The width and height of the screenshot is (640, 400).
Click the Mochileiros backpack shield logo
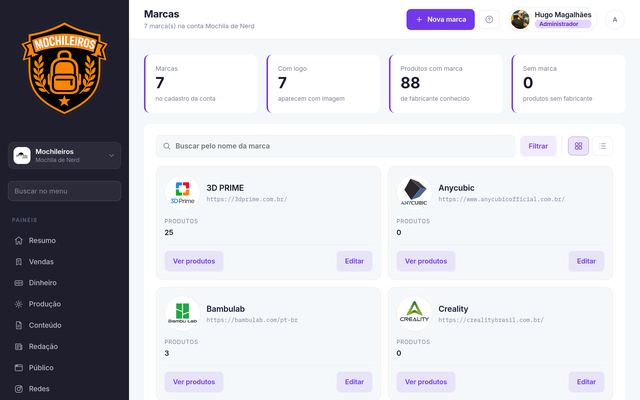(x=64, y=68)
